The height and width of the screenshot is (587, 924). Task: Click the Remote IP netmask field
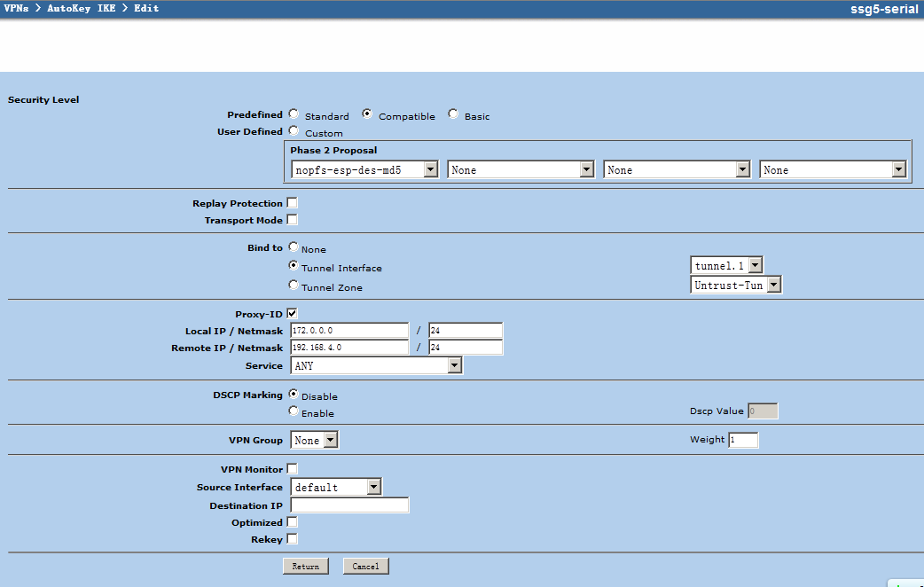(x=466, y=348)
